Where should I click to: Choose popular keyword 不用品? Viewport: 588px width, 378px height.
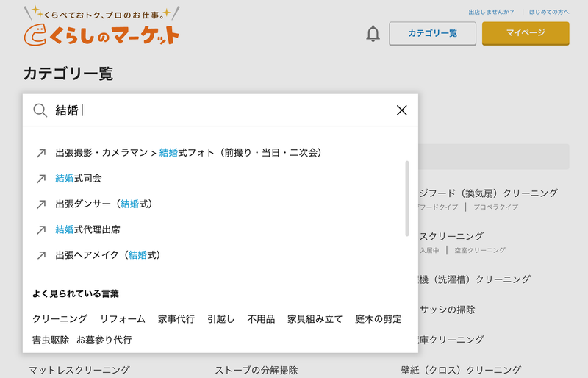(261, 319)
